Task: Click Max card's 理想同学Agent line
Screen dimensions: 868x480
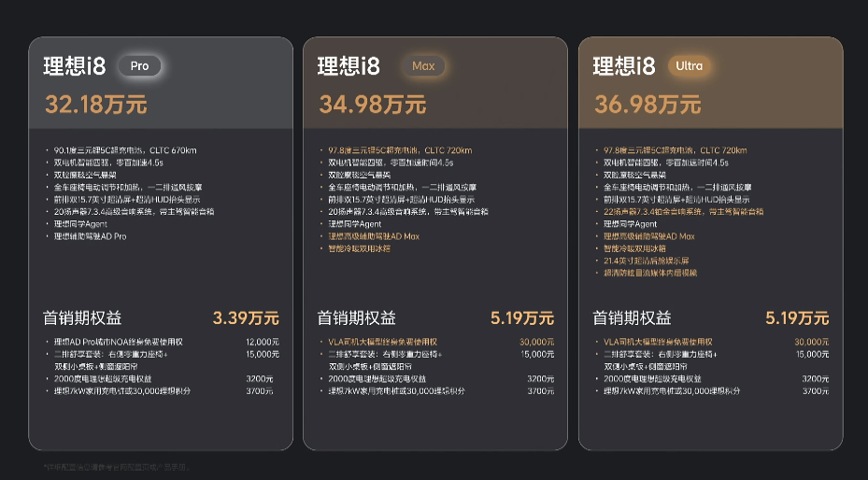Action: point(355,224)
